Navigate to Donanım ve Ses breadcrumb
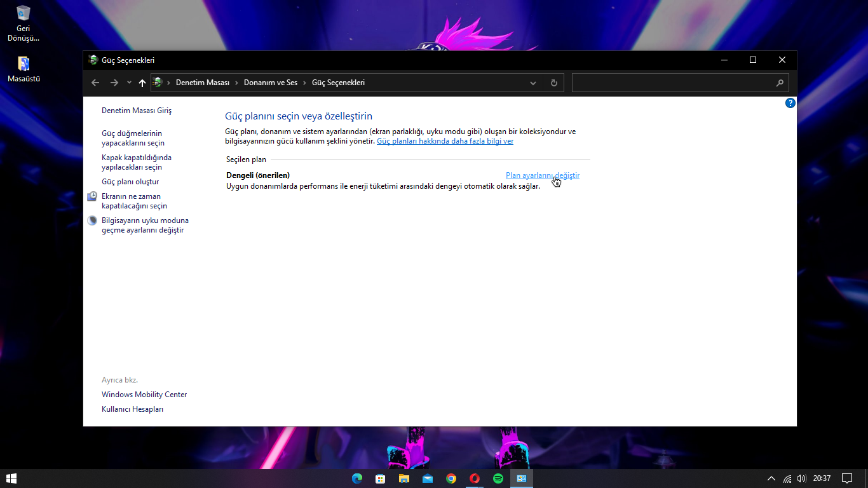868x488 pixels. click(271, 83)
